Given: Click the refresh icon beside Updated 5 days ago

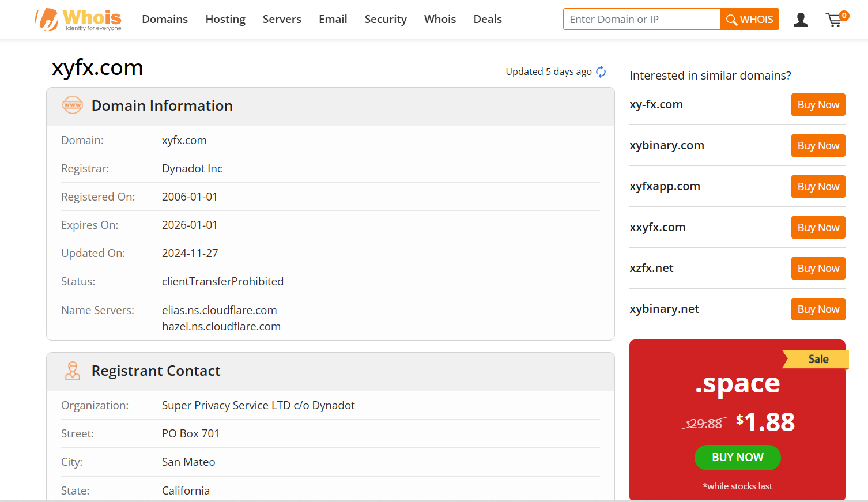Looking at the screenshot, I should pyautogui.click(x=601, y=71).
